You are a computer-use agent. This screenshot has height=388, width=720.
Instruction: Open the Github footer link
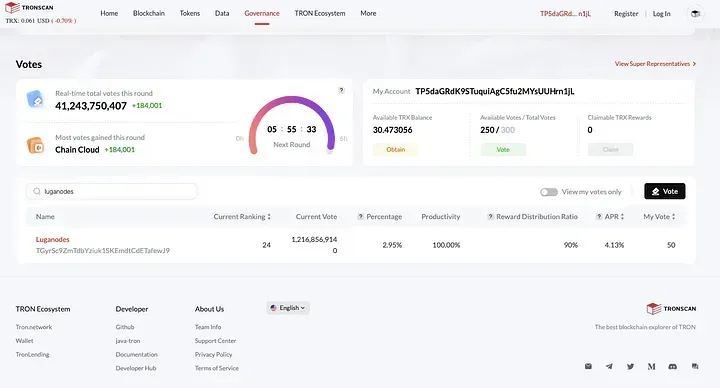[x=125, y=327]
